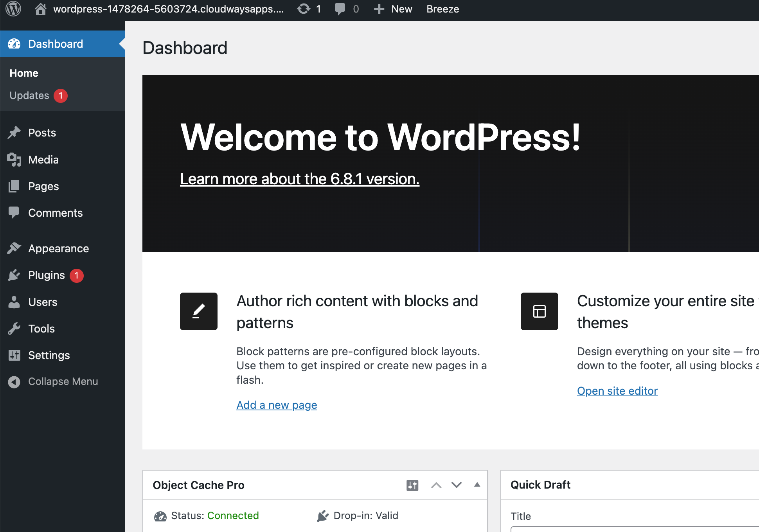This screenshot has width=759, height=532.
Task: Toggle Object Cache Pro panel collapse triangle
Action: (x=477, y=485)
